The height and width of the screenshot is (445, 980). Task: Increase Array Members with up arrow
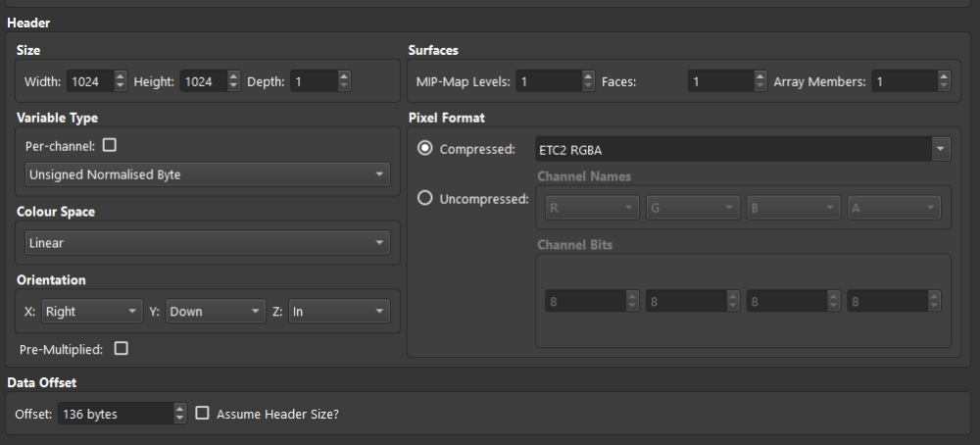click(x=942, y=76)
